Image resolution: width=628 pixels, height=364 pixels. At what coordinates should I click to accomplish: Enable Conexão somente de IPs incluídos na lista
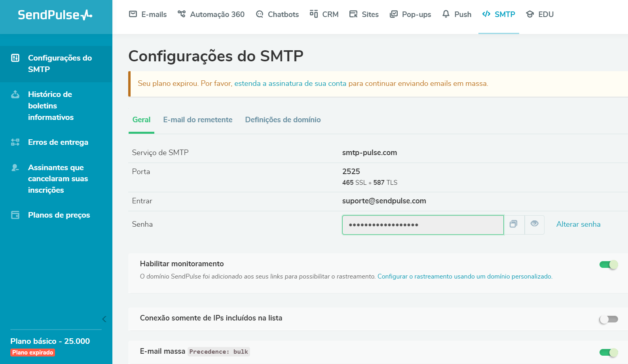(x=608, y=318)
